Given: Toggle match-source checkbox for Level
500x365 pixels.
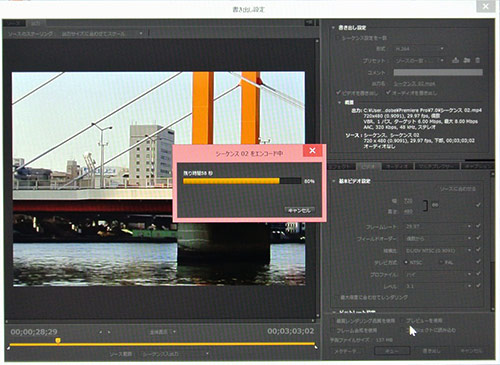Looking at the screenshot, I should (x=478, y=286).
